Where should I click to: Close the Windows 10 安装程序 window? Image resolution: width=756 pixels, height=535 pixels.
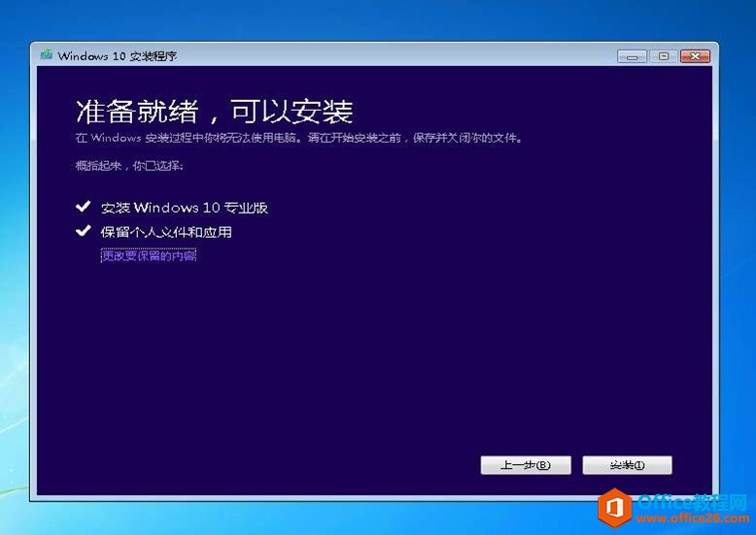click(695, 56)
